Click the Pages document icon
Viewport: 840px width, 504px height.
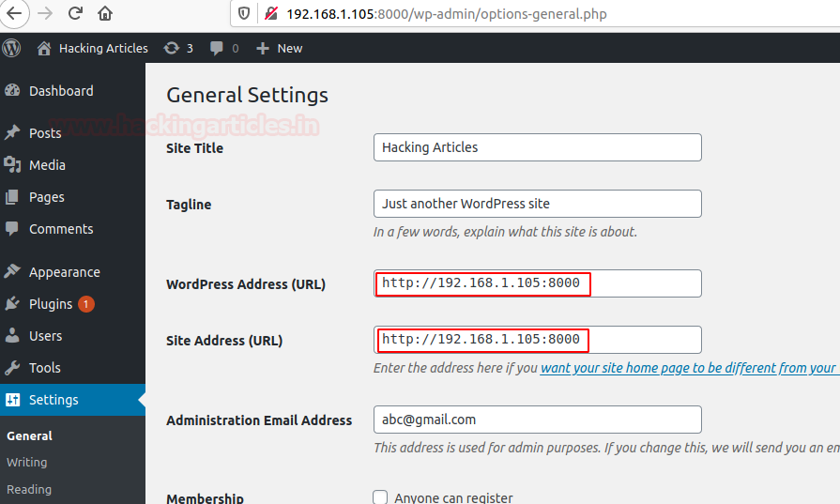coord(12,197)
